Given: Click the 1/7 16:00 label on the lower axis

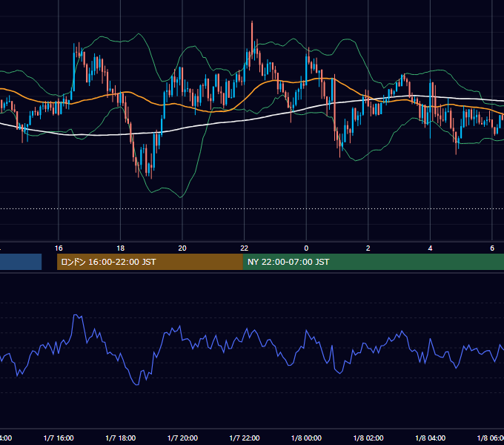Looking at the screenshot, I should pyautogui.click(x=59, y=438).
